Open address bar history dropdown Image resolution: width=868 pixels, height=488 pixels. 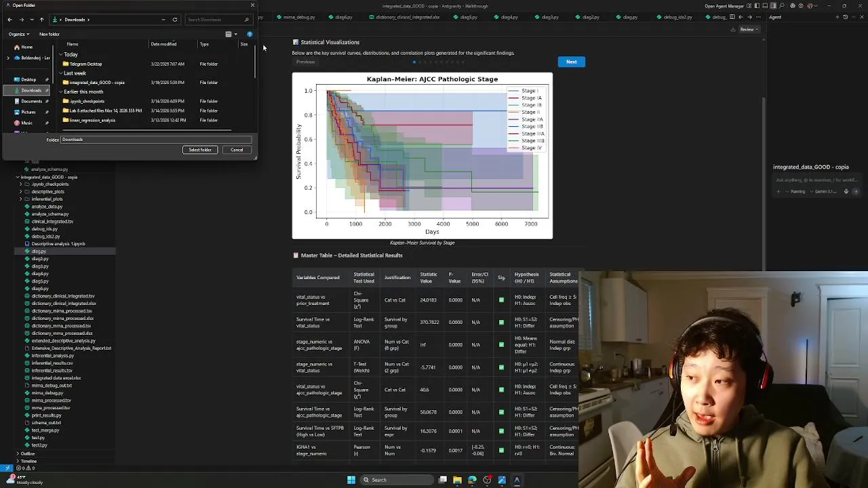pos(163,20)
